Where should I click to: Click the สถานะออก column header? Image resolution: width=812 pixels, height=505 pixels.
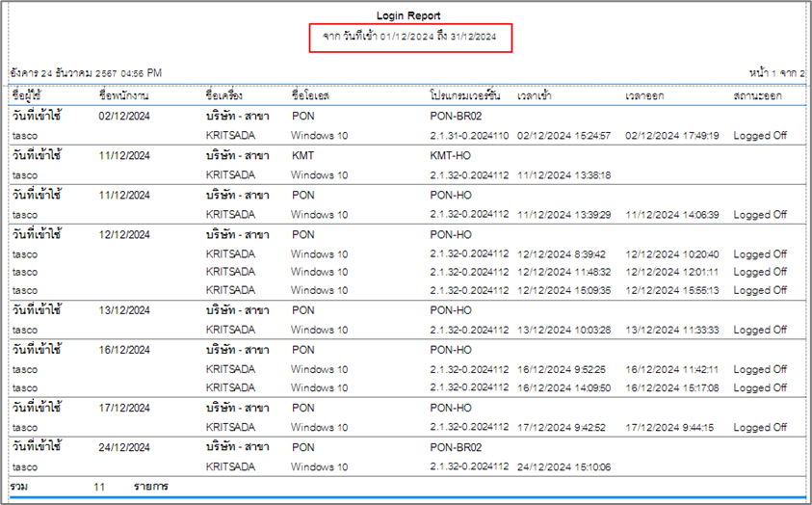click(757, 96)
